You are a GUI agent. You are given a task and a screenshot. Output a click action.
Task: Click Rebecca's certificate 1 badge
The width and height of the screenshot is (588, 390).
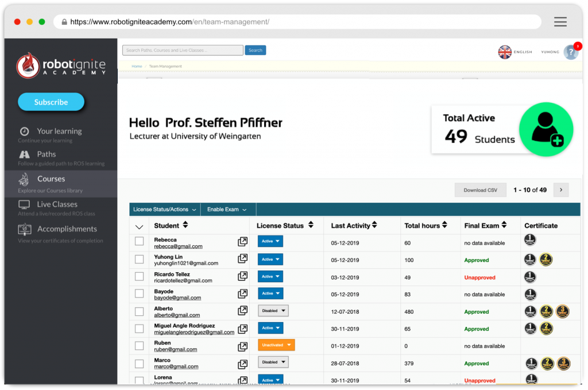click(530, 240)
